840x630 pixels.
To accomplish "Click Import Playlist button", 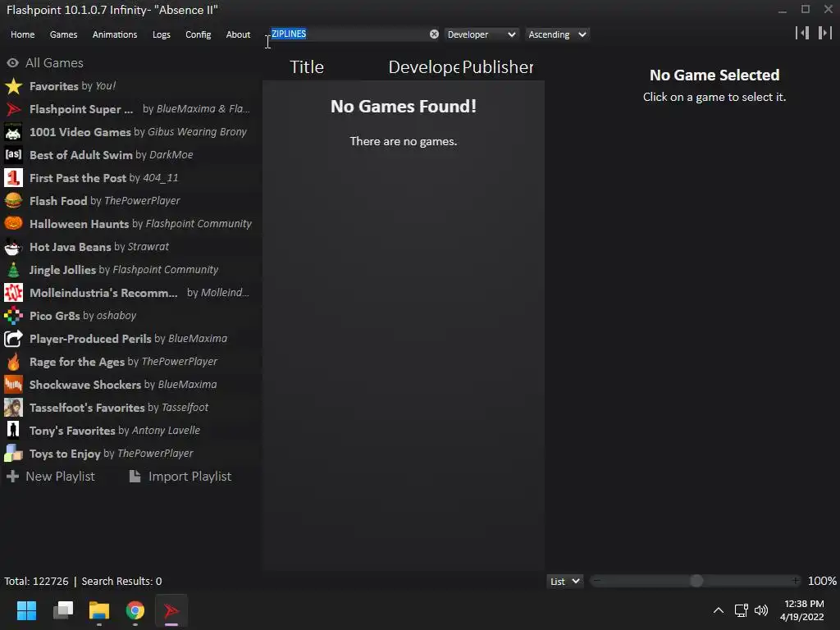I will (x=180, y=477).
